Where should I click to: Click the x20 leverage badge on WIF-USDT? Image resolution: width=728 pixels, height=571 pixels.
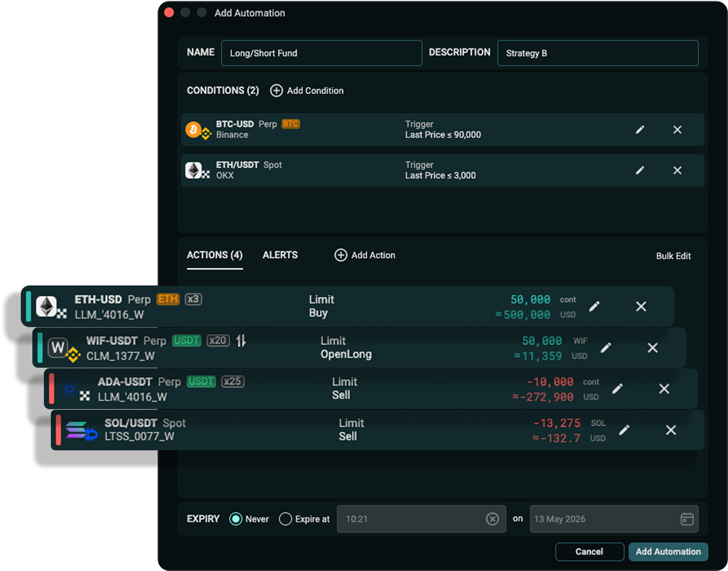tap(218, 340)
